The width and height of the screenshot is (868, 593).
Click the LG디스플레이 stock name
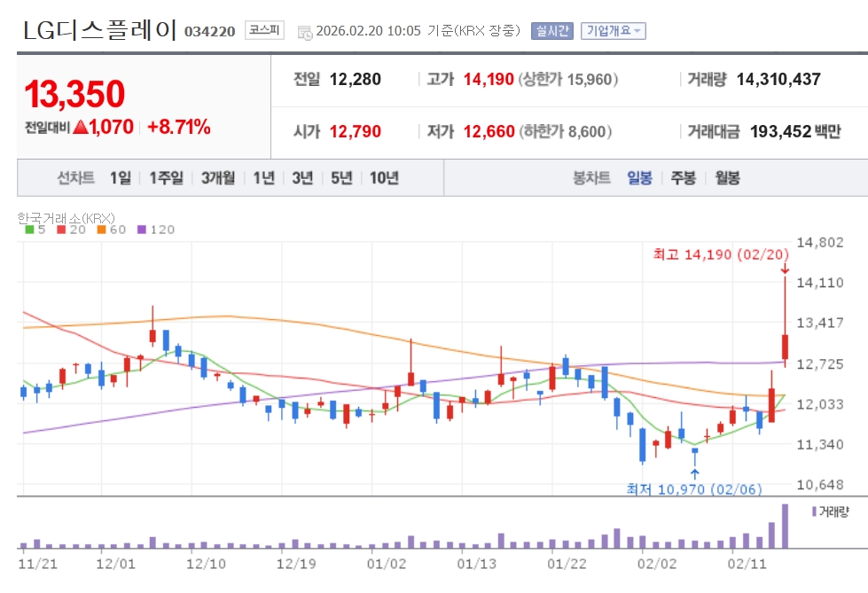pyautogui.click(x=99, y=30)
